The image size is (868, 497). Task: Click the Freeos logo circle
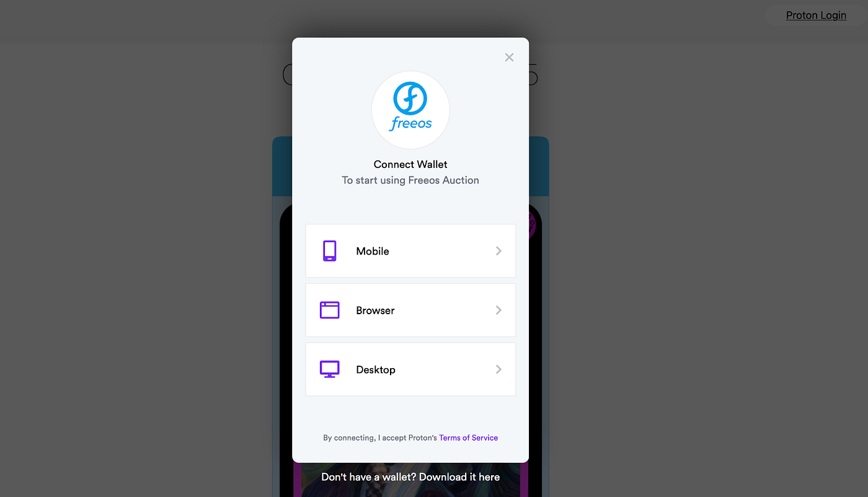coord(410,110)
